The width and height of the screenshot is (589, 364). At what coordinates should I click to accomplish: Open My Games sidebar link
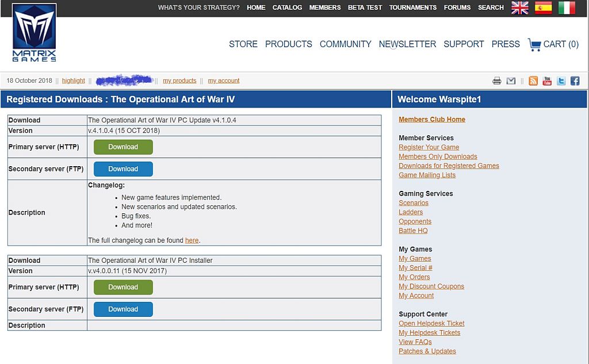coord(415,258)
